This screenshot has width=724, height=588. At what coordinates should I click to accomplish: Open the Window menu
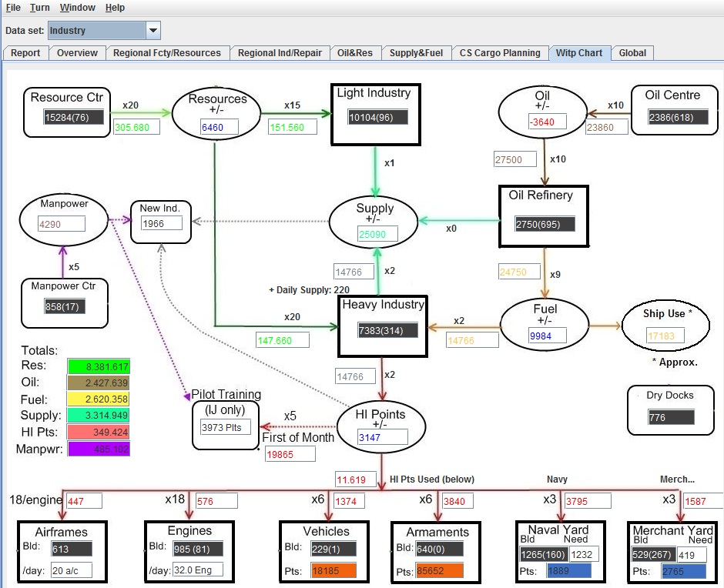pos(78,8)
